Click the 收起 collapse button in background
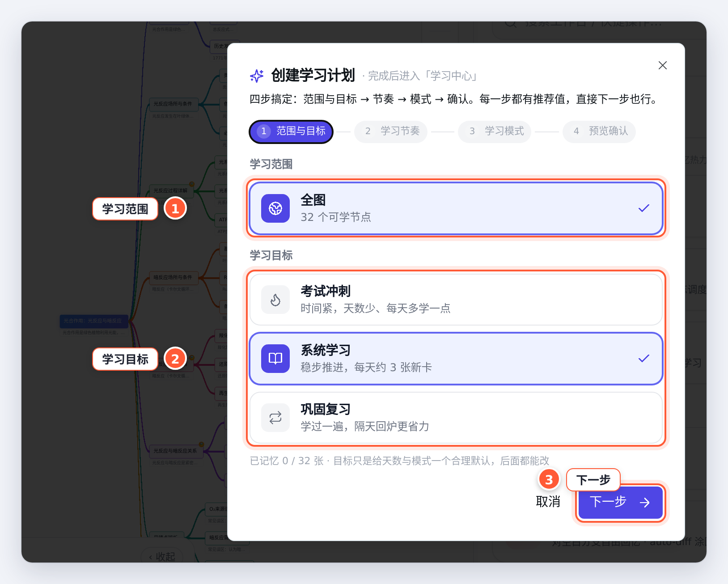This screenshot has height=584, width=728. pos(162,556)
